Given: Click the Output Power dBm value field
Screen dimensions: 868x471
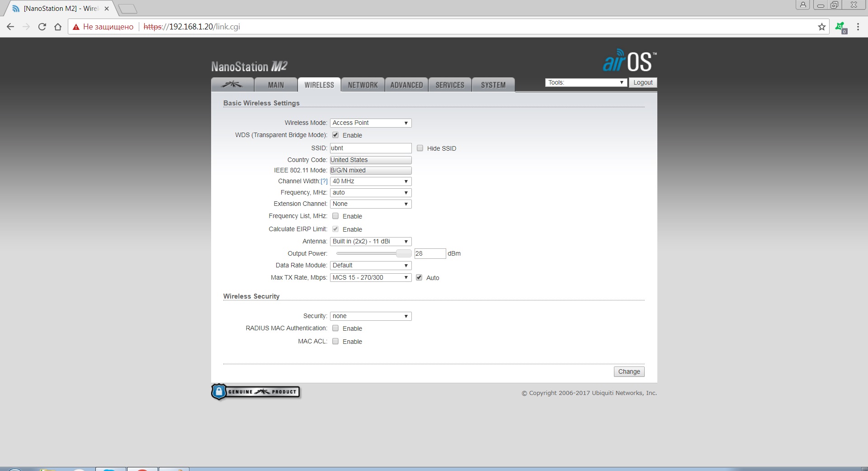Looking at the screenshot, I should pos(430,253).
